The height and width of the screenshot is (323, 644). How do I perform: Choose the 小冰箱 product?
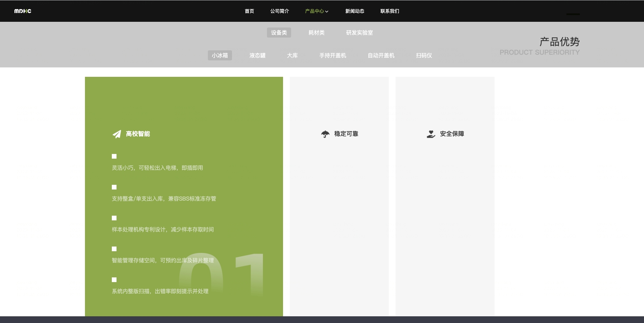[220, 55]
